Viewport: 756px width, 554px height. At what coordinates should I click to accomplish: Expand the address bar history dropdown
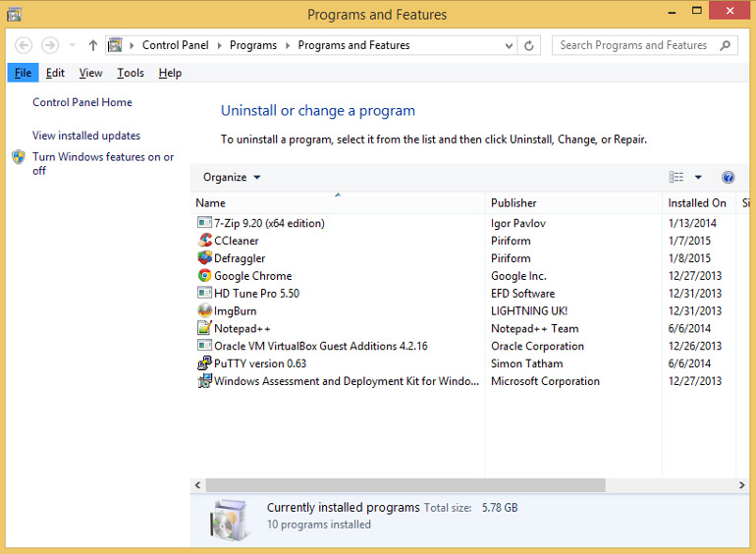pos(509,45)
